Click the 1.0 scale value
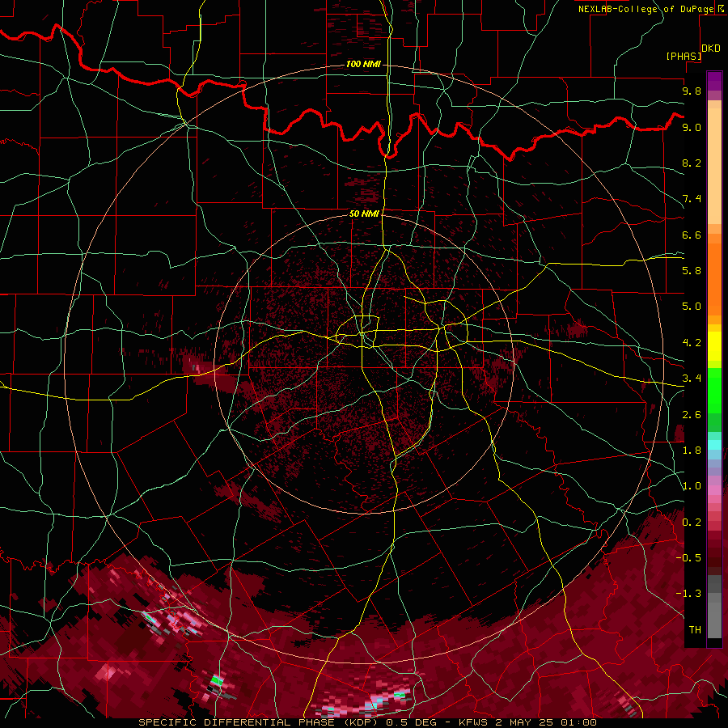The image size is (728, 728). coord(692,486)
